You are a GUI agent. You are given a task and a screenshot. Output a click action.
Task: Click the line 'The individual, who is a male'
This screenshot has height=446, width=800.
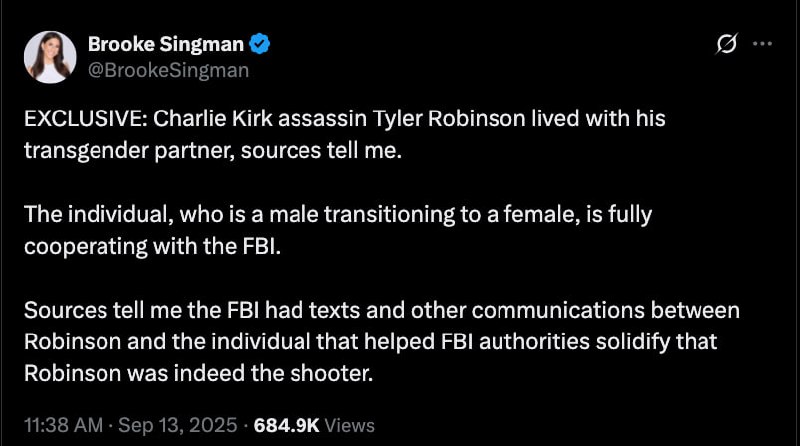pyautogui.click(x=338, y=214)
